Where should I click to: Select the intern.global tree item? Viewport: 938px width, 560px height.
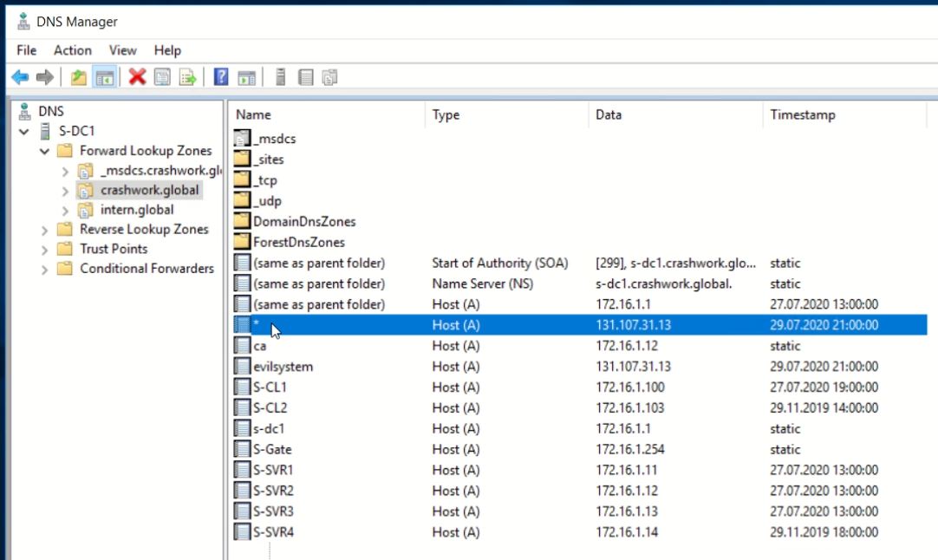coord(137,210)
